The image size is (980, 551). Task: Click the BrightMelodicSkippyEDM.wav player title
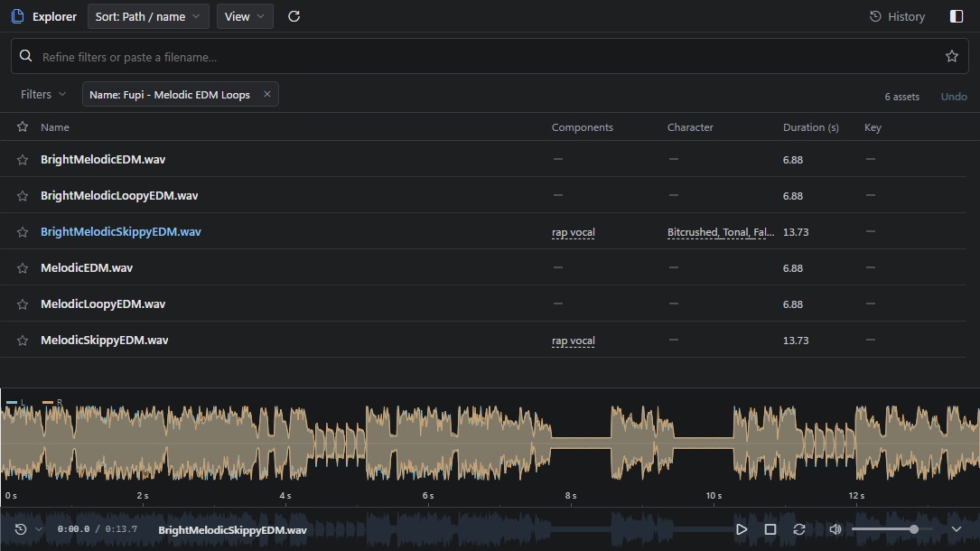(x=232, y=529)
